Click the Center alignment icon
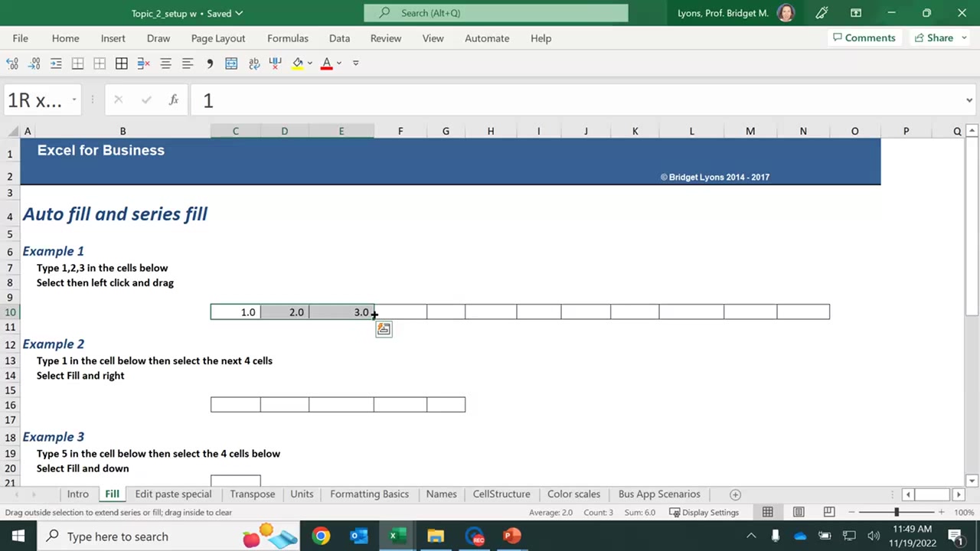The height and width of the screenshot is (551, 980). pyautogui.click(x=165, y=64)
